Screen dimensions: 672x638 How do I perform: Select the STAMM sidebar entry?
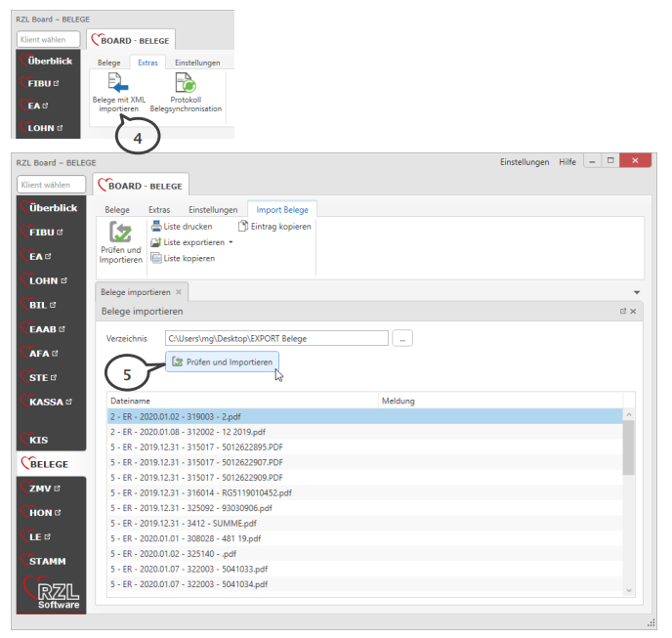[x=51, y=561]
